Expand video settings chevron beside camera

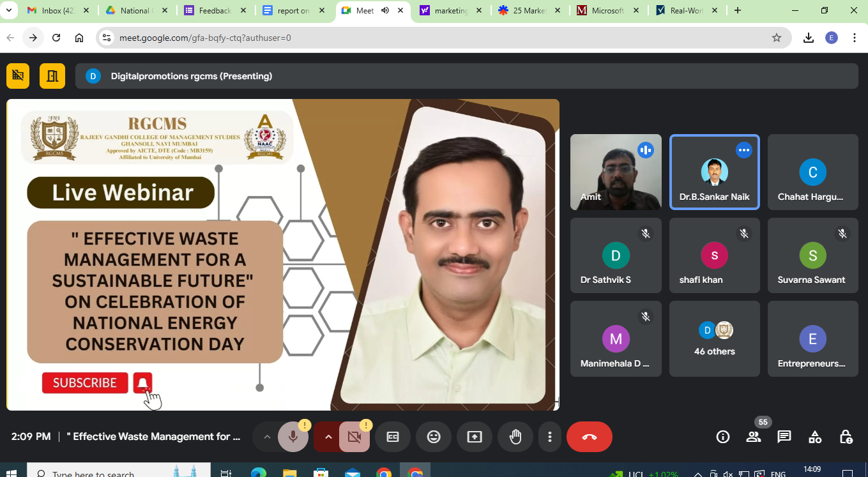328,437
